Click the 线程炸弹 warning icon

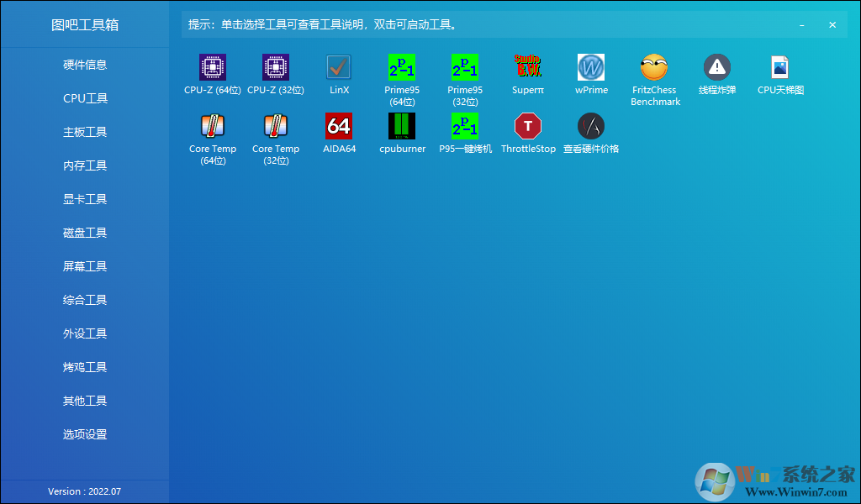click(x=717, y=67)
